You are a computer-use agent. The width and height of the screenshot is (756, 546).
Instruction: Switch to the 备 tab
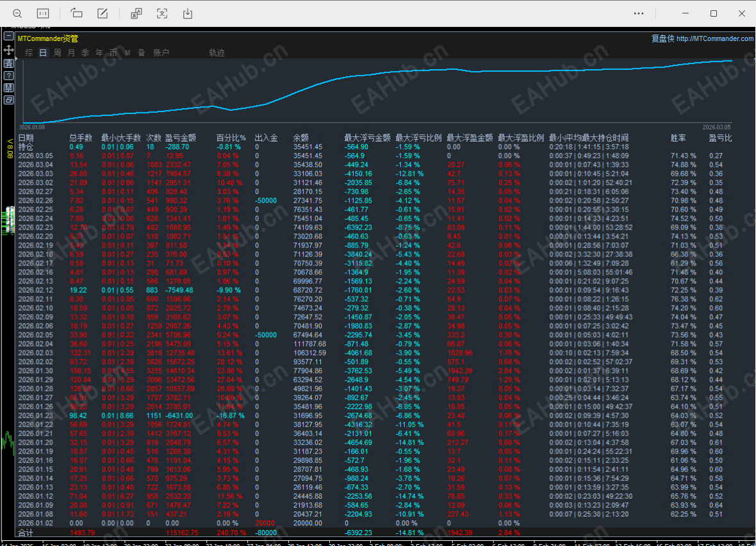coord(141,53)
